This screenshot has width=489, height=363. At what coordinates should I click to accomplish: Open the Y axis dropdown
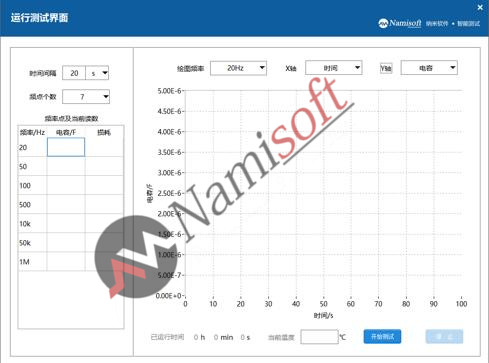(429, 68)
